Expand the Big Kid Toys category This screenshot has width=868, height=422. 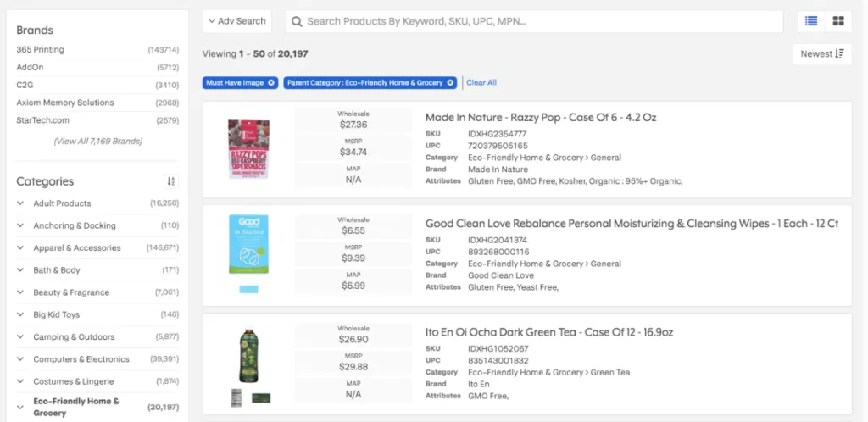coord(20,314)
